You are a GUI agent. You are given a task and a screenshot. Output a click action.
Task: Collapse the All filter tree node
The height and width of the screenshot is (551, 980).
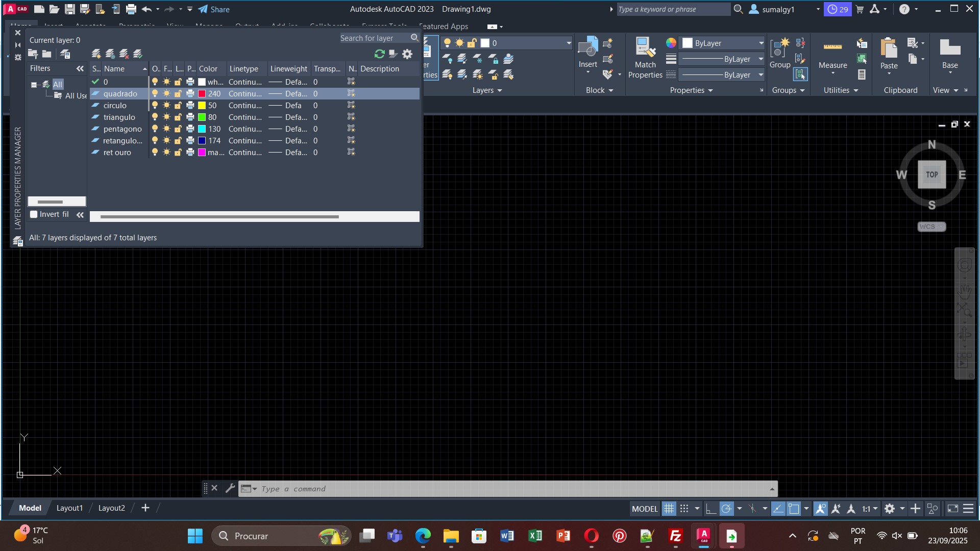tap(34, 85)
